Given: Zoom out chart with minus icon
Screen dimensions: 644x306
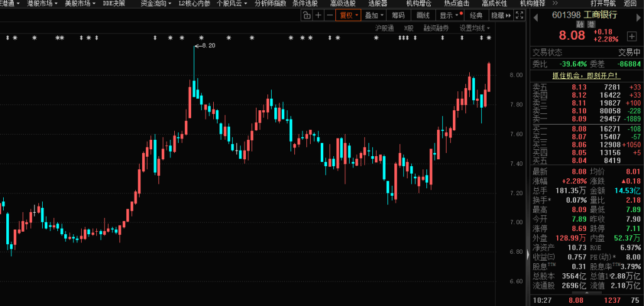Looking at the screenshot, I should tap(331, 15).
